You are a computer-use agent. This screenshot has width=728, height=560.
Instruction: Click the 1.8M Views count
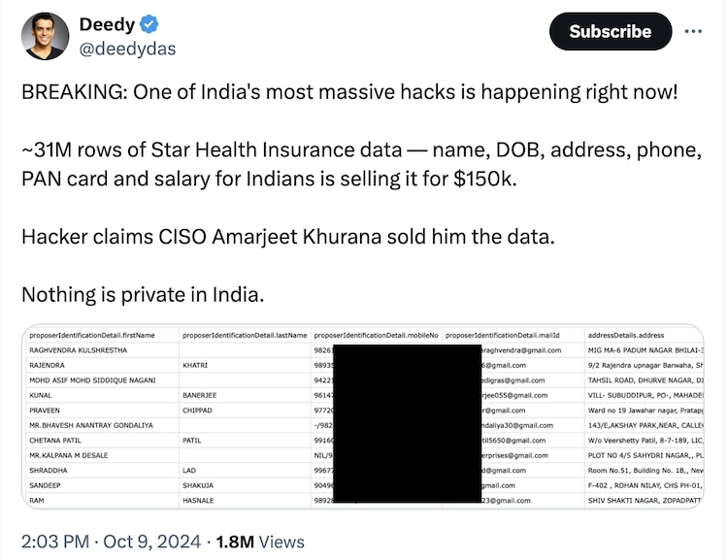(262, 541)
